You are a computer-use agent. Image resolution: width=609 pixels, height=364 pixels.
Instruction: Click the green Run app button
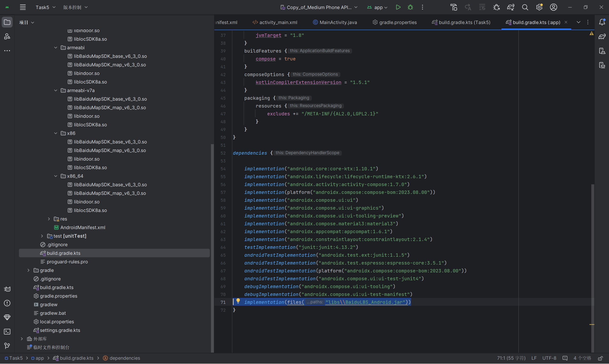click(x=398, y=7)
